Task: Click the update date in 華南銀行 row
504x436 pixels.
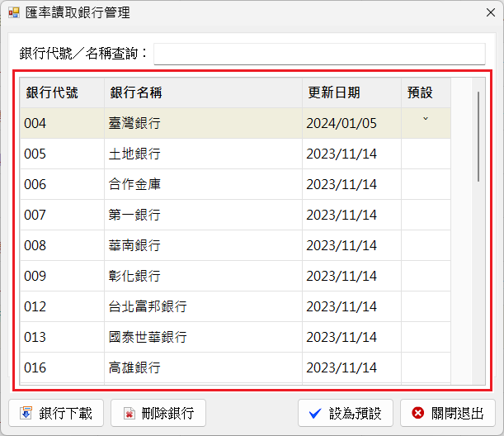Action: [351, 245]
